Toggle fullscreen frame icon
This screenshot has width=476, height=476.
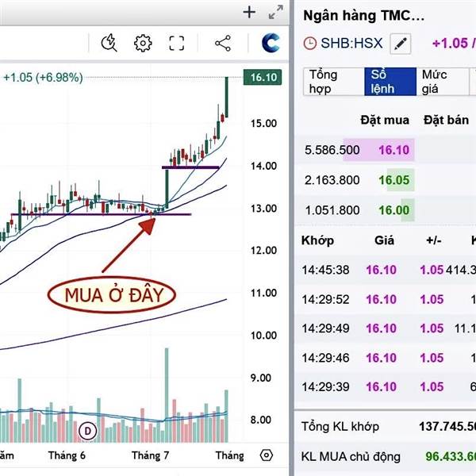(176, 43)
